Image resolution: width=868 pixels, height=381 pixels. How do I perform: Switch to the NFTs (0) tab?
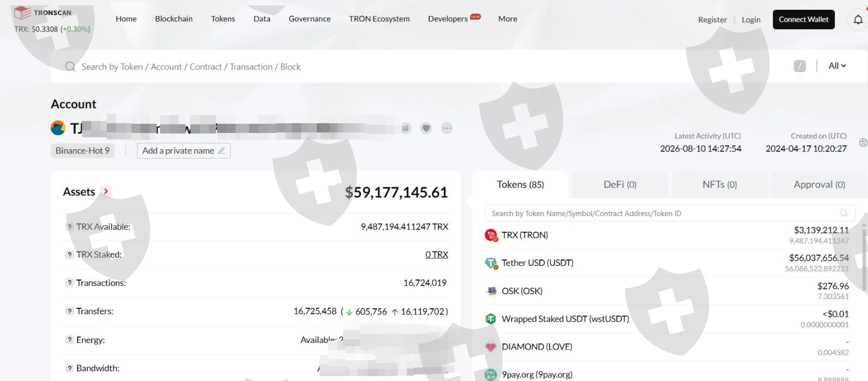[719, 185]
